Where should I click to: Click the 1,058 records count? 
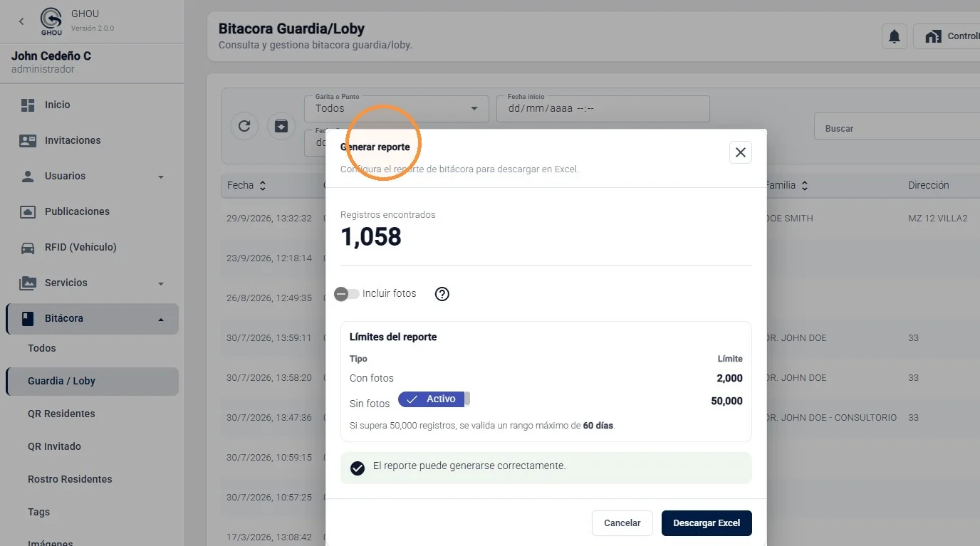point(371,236)
